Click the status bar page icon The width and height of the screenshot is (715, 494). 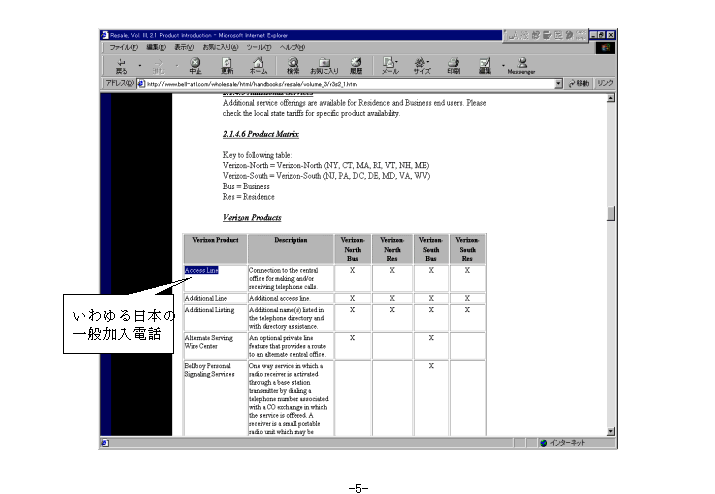click(104, 443)
